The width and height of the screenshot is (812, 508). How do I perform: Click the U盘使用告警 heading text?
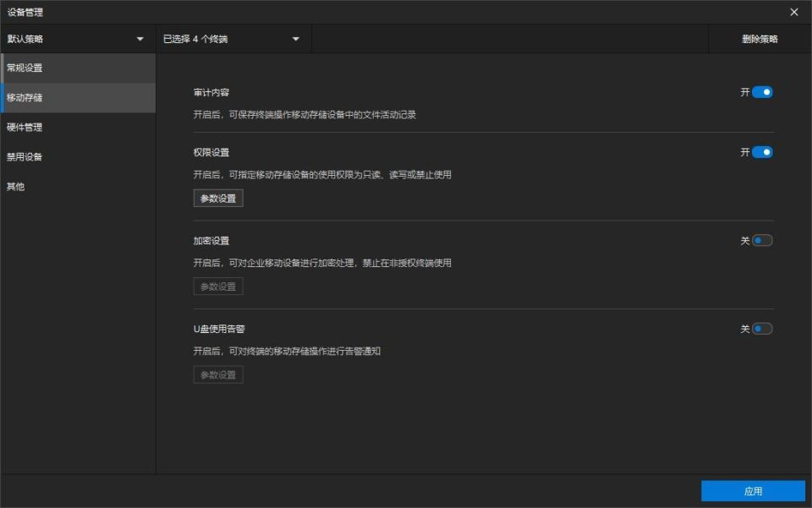(x=219, y=329)
